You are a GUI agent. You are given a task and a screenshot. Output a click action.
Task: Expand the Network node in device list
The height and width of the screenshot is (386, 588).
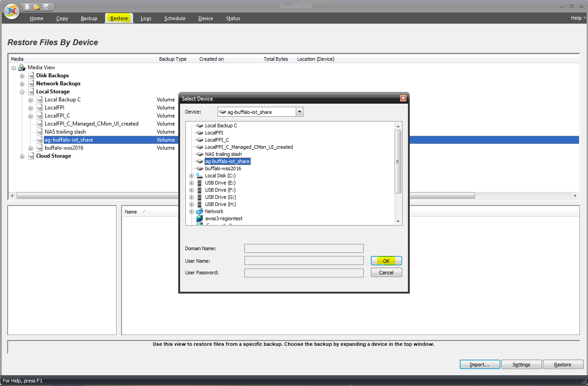click(192, 211)
